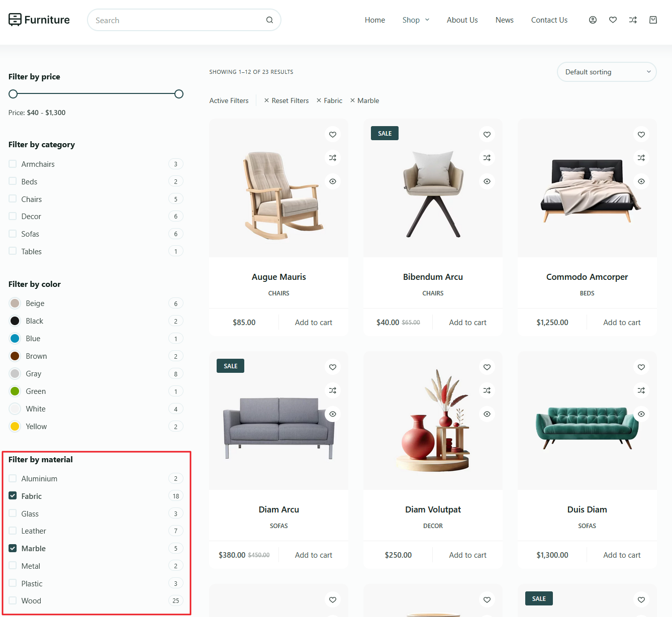The width and height of the screenshot is (672, 617).
Task: Click the search magnifier icon
Action: point(269,20)
